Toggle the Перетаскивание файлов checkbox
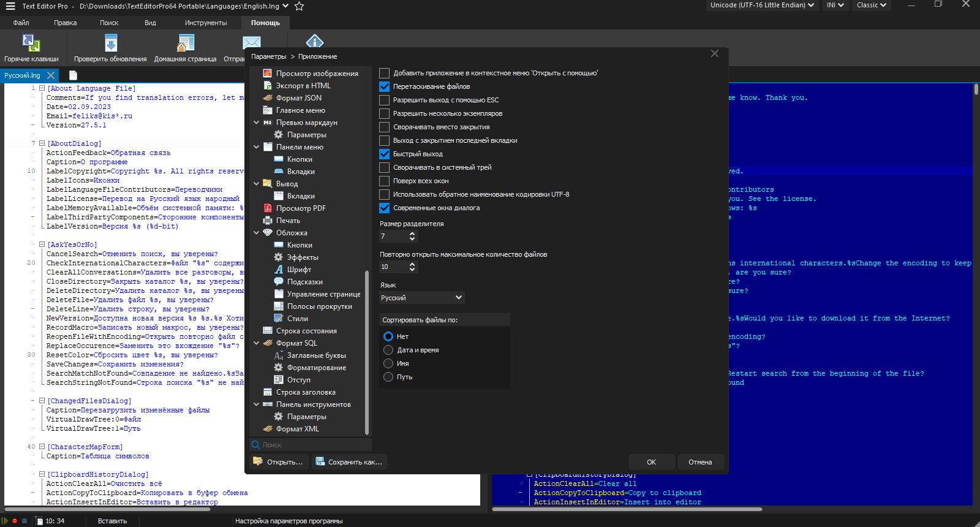Image resolution: width=980 pixels, height=527 pixels. [385, 86]
